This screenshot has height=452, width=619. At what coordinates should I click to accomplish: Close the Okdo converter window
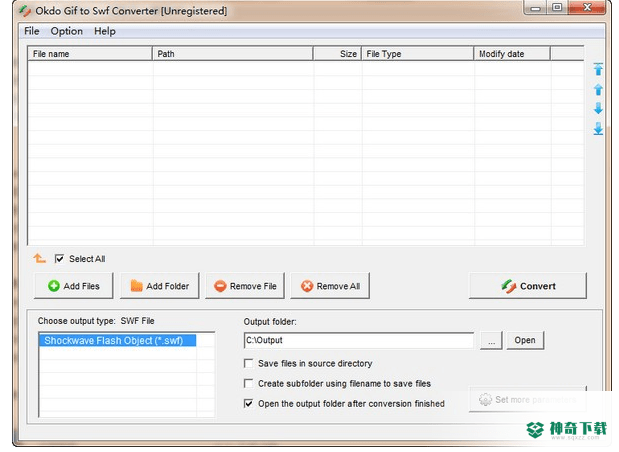click(x=587, y=8)
